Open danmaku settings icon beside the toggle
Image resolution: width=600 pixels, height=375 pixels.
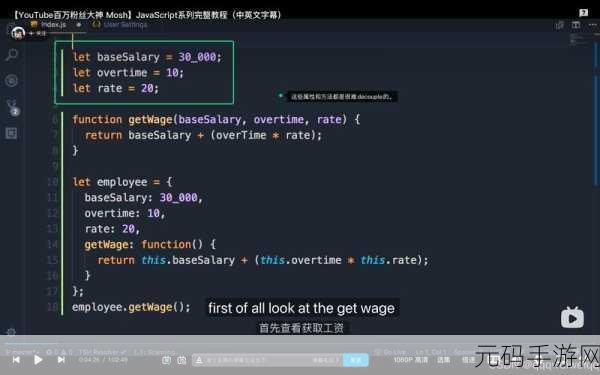(182, 360)
